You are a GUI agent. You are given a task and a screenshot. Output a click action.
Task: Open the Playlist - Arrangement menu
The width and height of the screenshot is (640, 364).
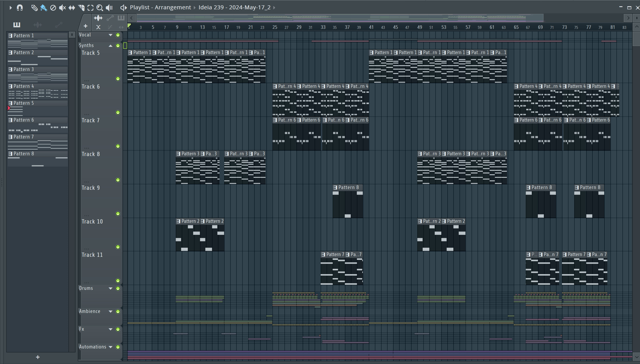point(160,8)
